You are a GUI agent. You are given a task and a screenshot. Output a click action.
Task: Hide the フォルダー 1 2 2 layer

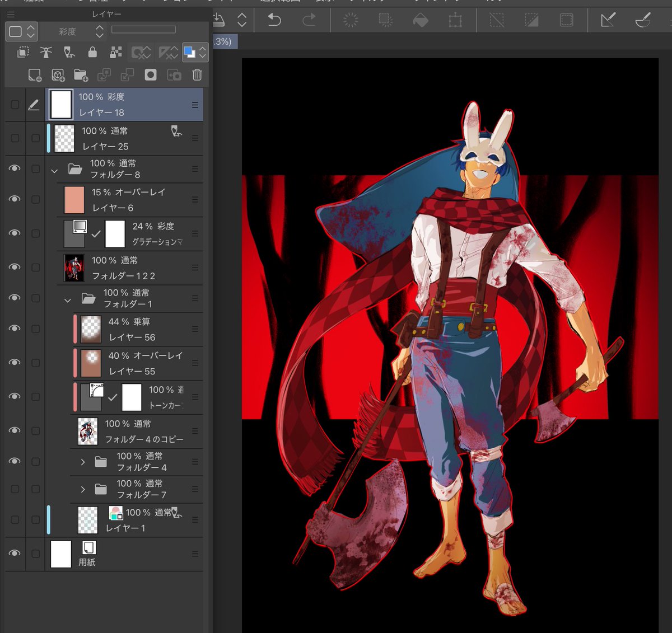coord(15,267)
